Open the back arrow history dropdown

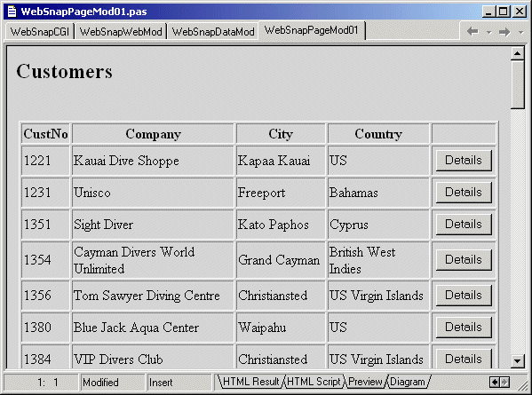[488, 33]
